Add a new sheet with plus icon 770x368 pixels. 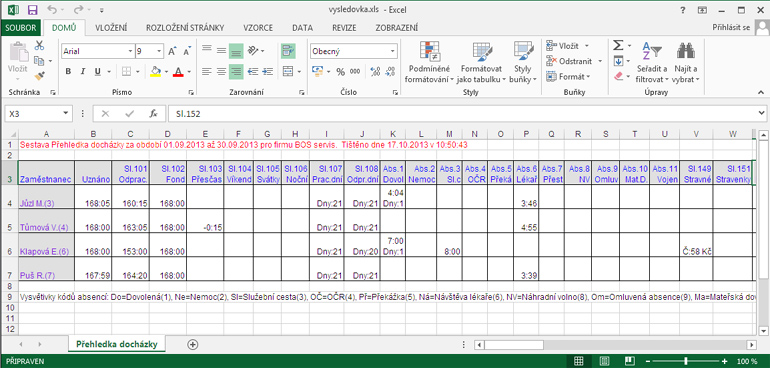(193, 344)
